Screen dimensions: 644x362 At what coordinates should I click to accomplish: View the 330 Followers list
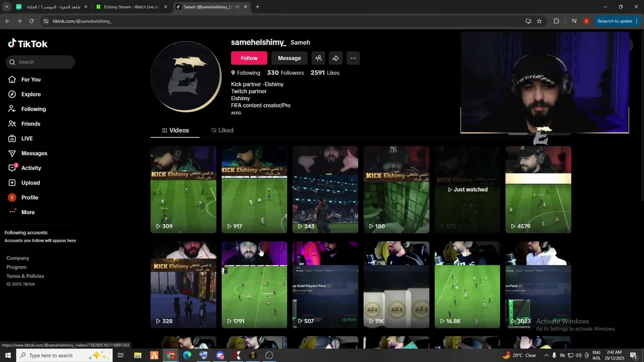point(285,73)
